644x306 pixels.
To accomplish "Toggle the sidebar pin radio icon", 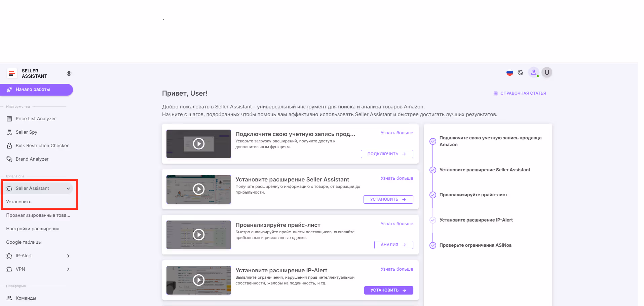I will coord(69,73).
